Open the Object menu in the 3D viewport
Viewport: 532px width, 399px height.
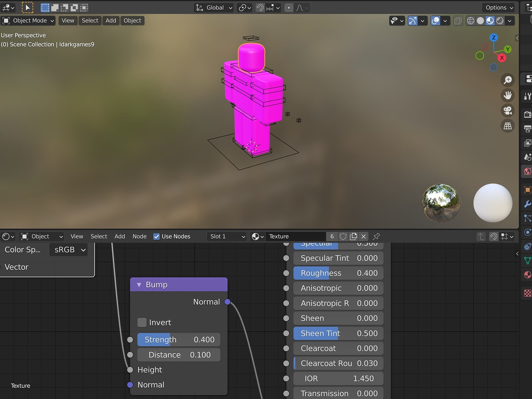coord(132,20)
